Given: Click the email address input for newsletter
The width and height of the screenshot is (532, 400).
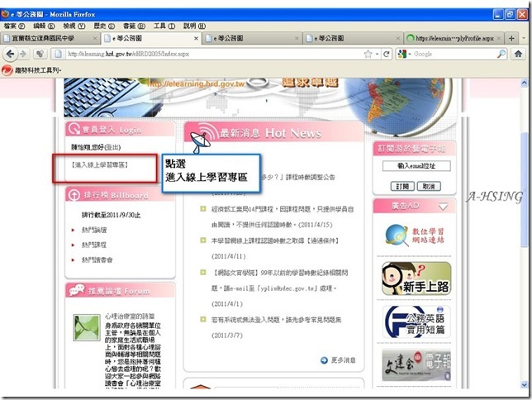Looking at the screenshot, I should 416,166.
